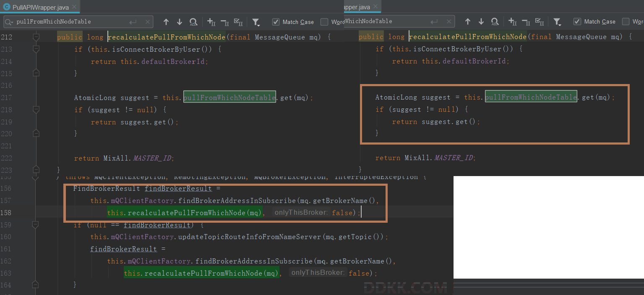644x295 pixels.
Task: Click MASTER_ID constant on line 222
Action: coord(153,158)
